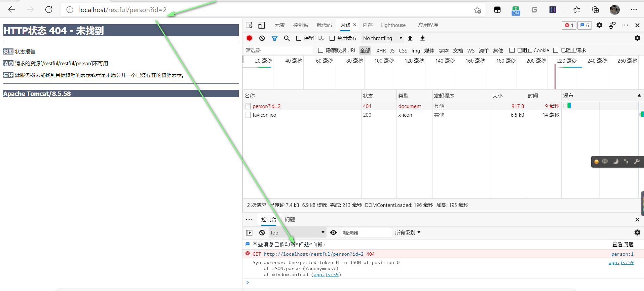Toggle device emulation mode
644x291 pixels.
click(x=262, y=25)
